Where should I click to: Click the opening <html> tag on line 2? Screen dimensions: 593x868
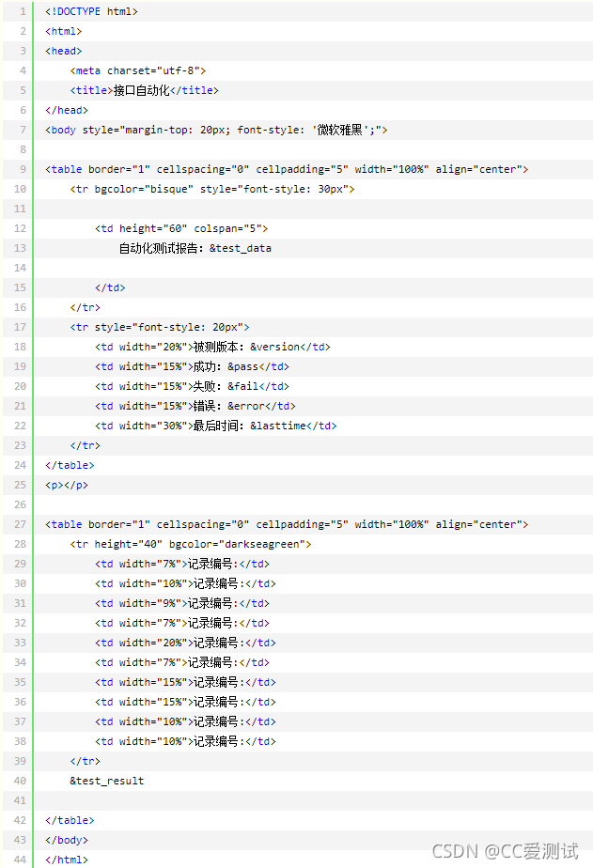[64, 32]
